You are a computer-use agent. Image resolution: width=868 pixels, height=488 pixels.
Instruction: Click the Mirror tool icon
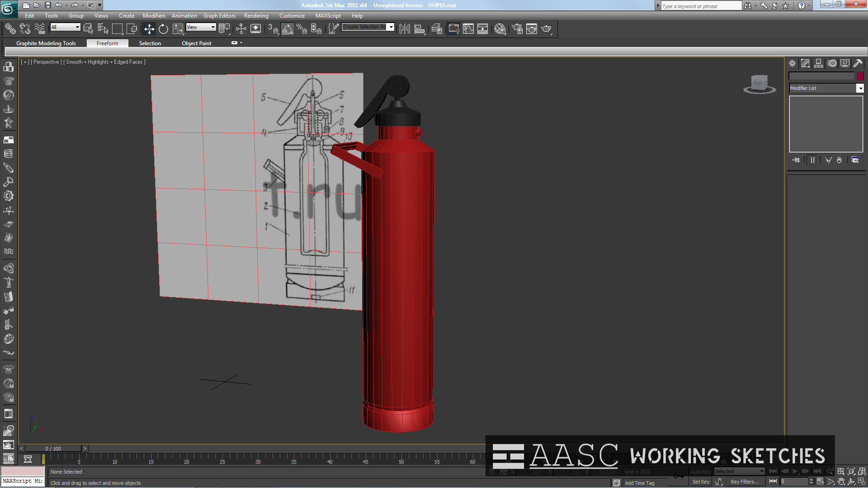click(405, 29)
